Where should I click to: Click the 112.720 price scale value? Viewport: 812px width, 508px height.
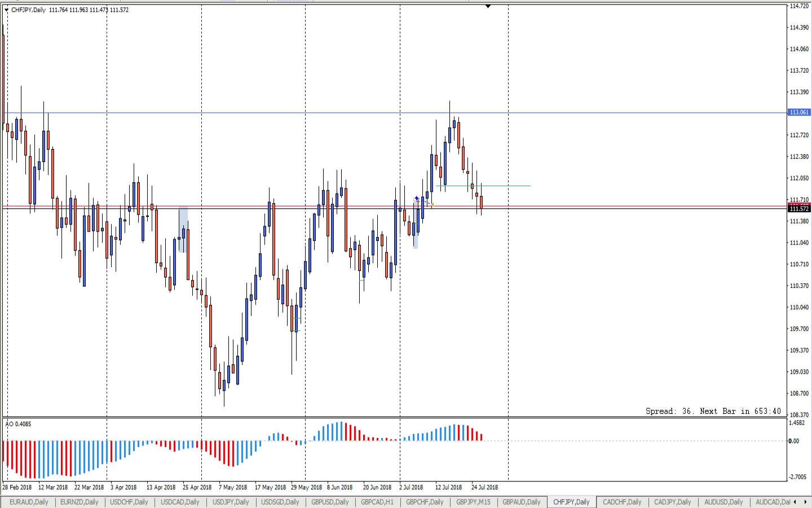coord(799,135)
